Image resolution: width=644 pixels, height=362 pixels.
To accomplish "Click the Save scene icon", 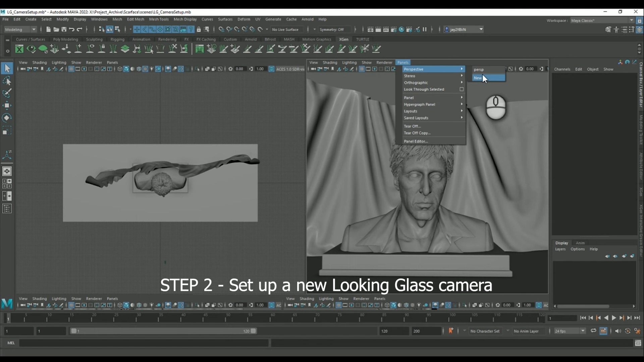I will click(x=64, y=29).
